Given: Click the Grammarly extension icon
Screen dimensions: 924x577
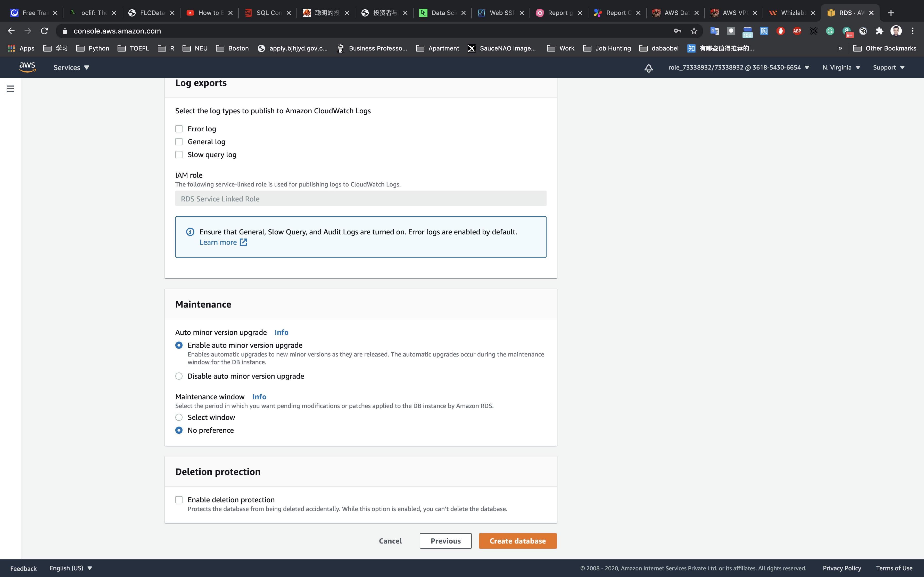Looking at the screenshot, I should click(x=830, y=31).
